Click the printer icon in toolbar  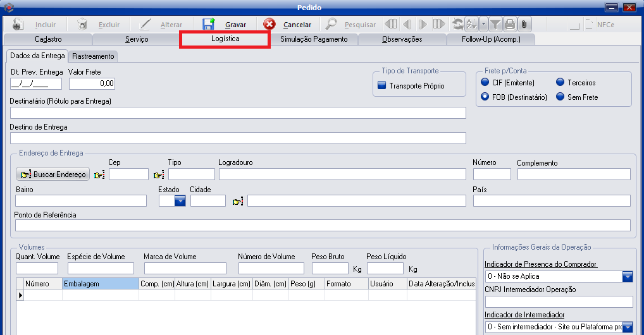[509, 25]
